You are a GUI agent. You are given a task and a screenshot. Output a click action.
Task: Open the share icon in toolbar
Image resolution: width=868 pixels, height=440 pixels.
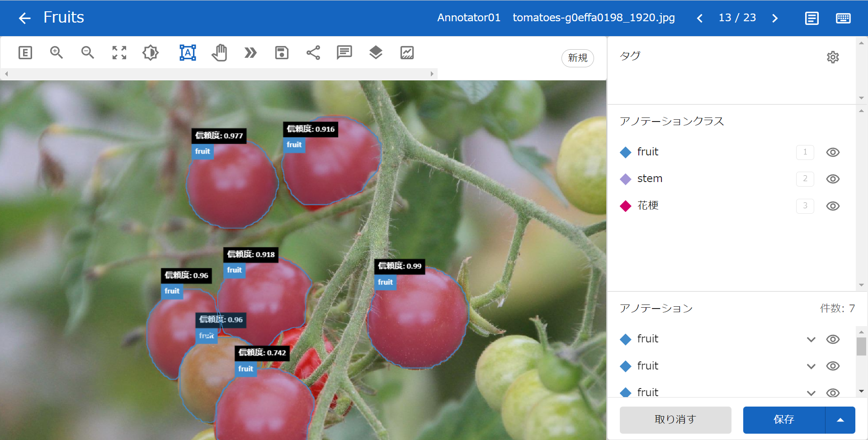click(x=313, y=53)
